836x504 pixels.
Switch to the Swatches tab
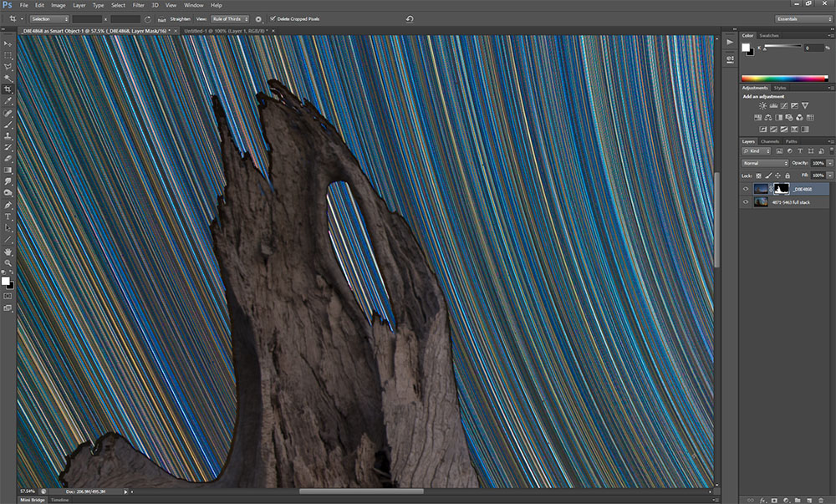click(x=769, y=35)
